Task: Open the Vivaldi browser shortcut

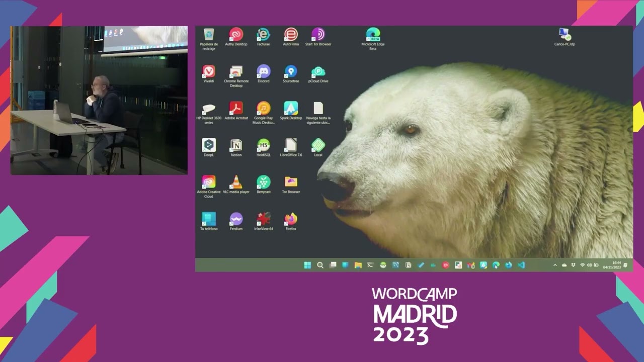Action: pyautogui.click(x=208, y=74)
